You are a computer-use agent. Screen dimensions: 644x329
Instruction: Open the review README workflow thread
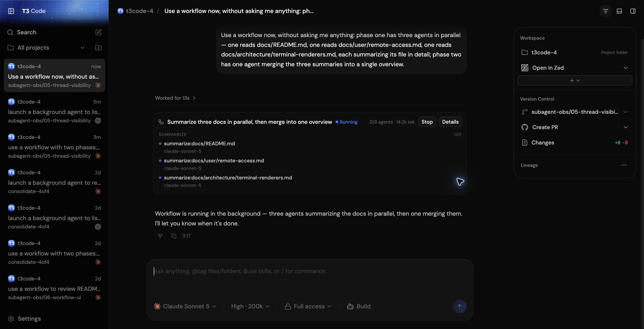55,288
